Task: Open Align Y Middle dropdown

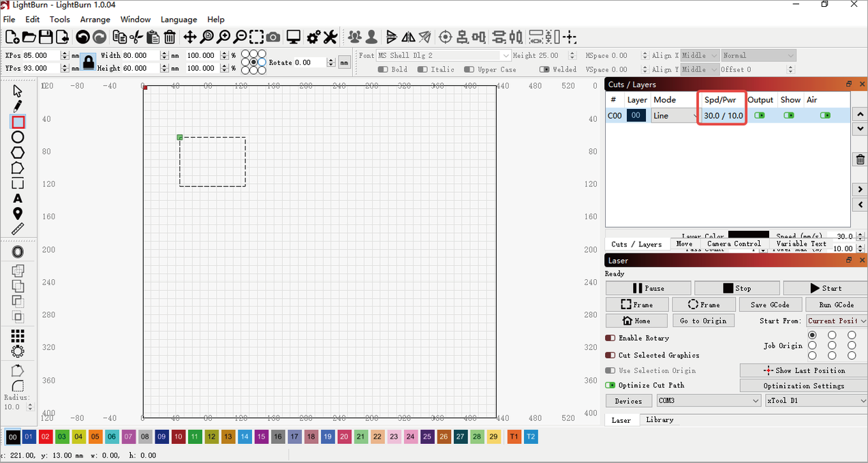Action: coord(700,69)
